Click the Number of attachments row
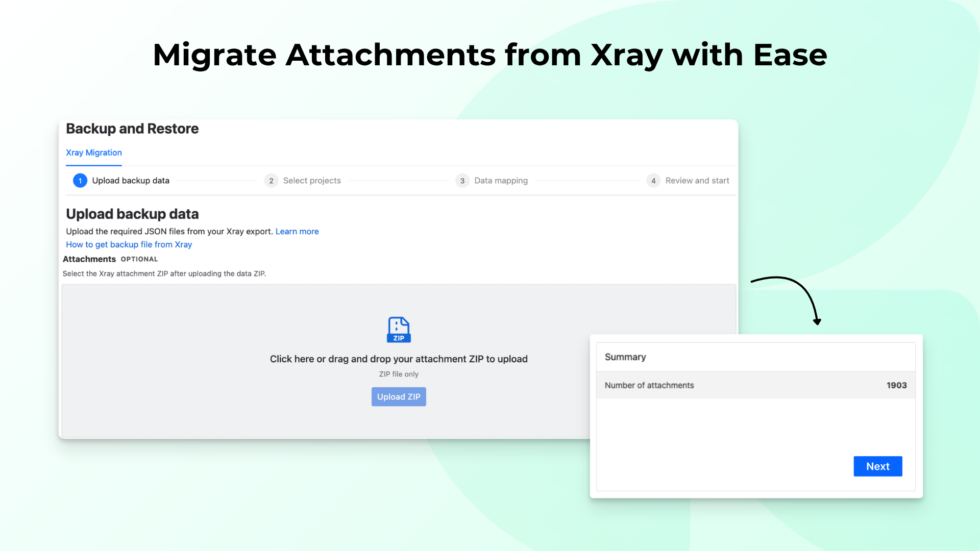 pyautogui.click(x=755, y=385)
